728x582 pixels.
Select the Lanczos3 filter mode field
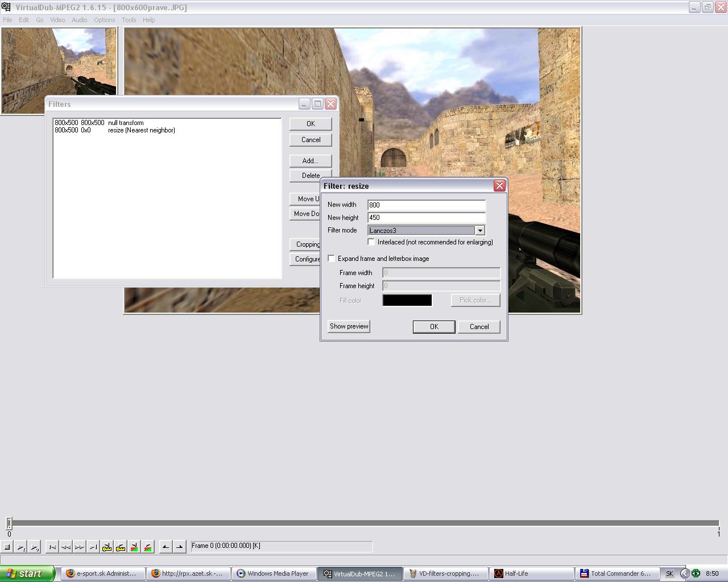(x=421, y=230)
